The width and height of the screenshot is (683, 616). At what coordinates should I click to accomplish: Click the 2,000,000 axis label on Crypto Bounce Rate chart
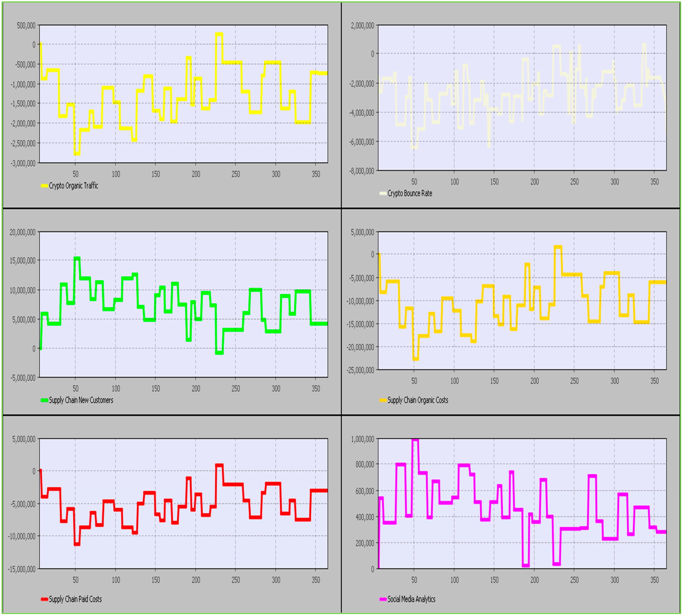(363, 26)
